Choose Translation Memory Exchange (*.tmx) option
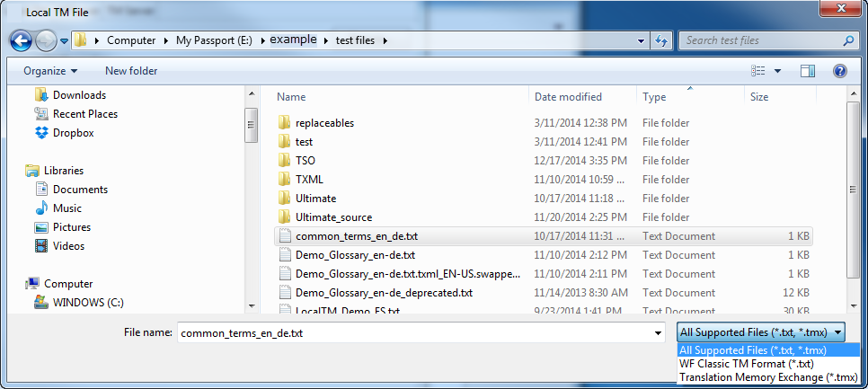The image size is (868, 389). [x=768, y=377]
